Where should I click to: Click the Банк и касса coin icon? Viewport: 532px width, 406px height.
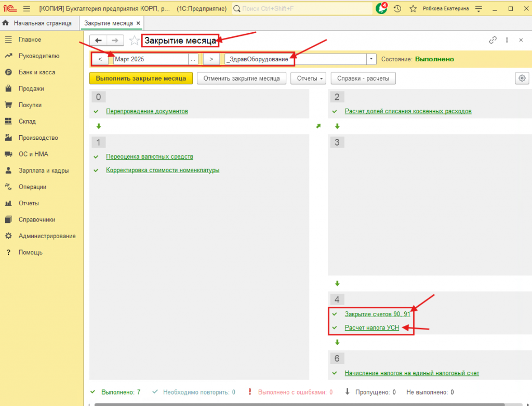point(8,72)
